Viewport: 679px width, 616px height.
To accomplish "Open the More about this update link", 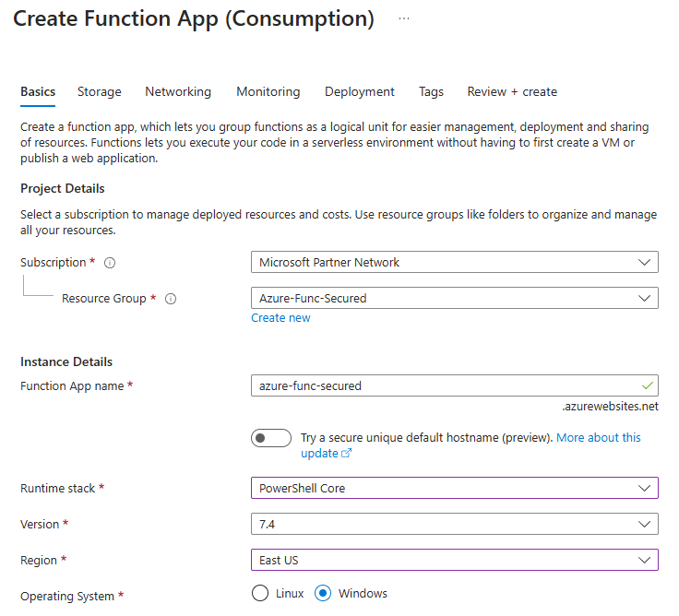I will tap(599, 438).
